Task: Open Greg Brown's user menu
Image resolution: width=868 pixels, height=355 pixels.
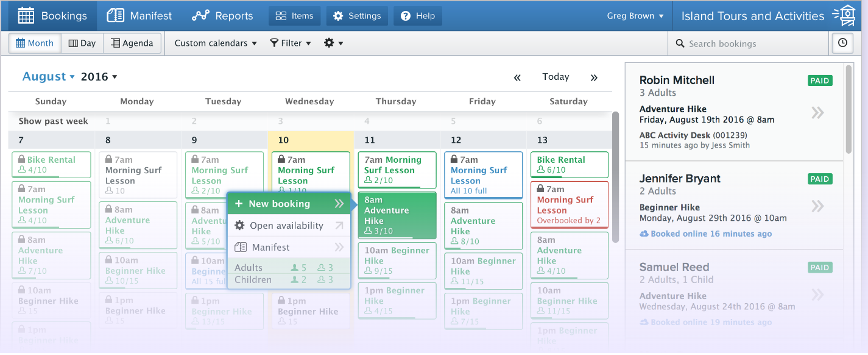Action: (635, 16)
